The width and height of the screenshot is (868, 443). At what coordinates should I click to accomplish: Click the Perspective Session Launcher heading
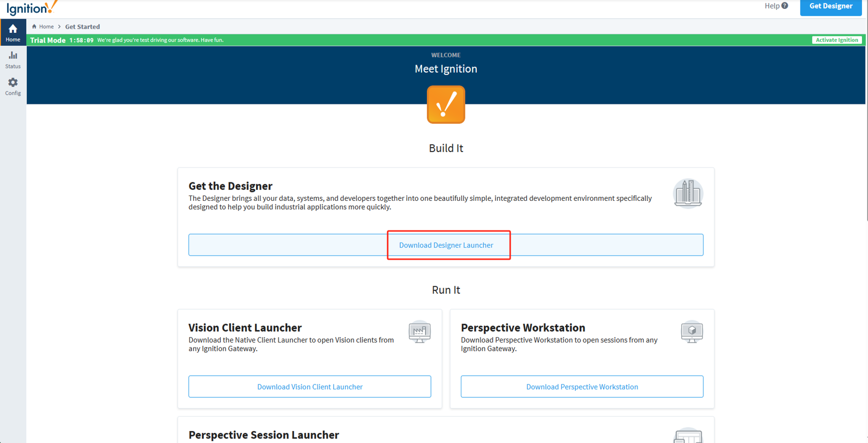click(x=263, y=435)
